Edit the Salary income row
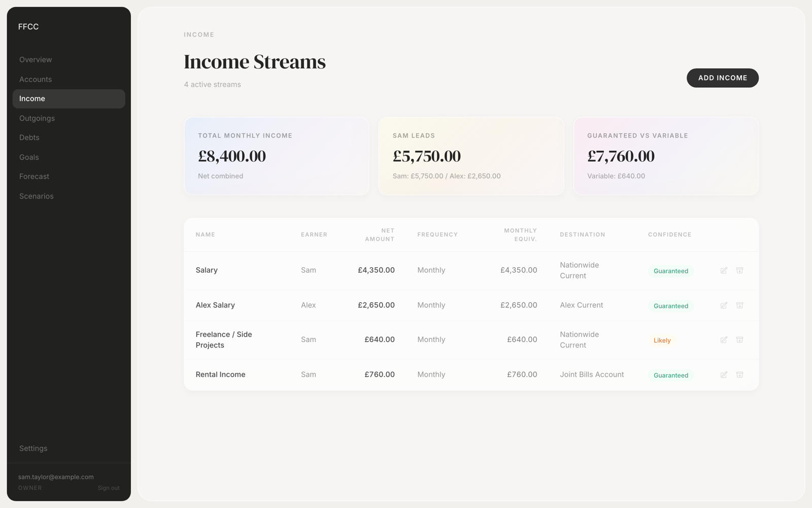 (x=724, y=270)
